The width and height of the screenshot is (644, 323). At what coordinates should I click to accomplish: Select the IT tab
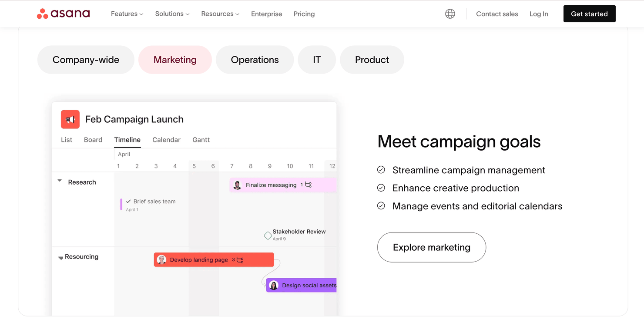coord(317,60)
